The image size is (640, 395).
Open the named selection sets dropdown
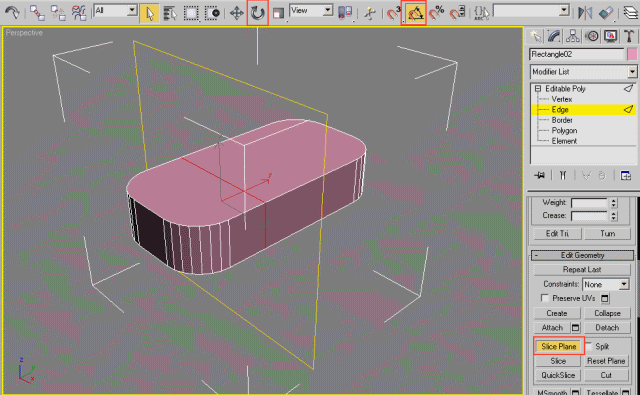[564, 11]
